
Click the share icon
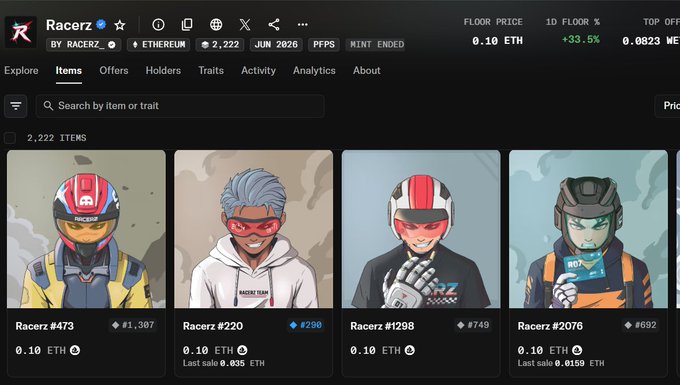274,24
